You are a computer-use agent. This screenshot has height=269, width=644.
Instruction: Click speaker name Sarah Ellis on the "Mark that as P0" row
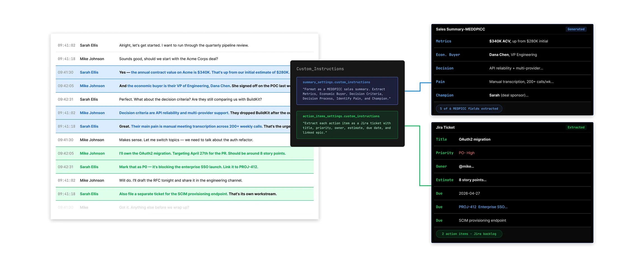pyautogui.click(x=89, y=167)
